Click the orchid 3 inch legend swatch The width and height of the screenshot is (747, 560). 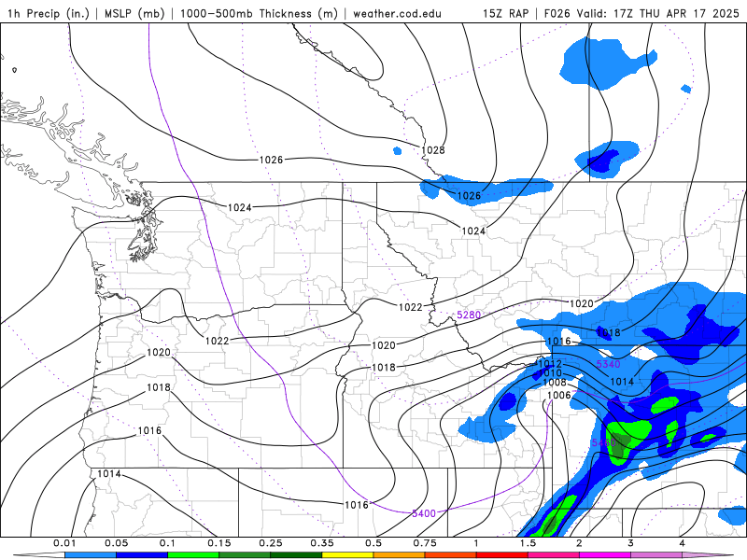tap(656, 555)
